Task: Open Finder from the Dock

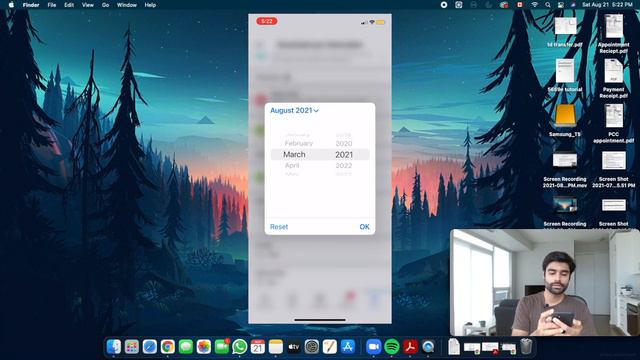Action: pyautogui.click(x=113, y=347)
